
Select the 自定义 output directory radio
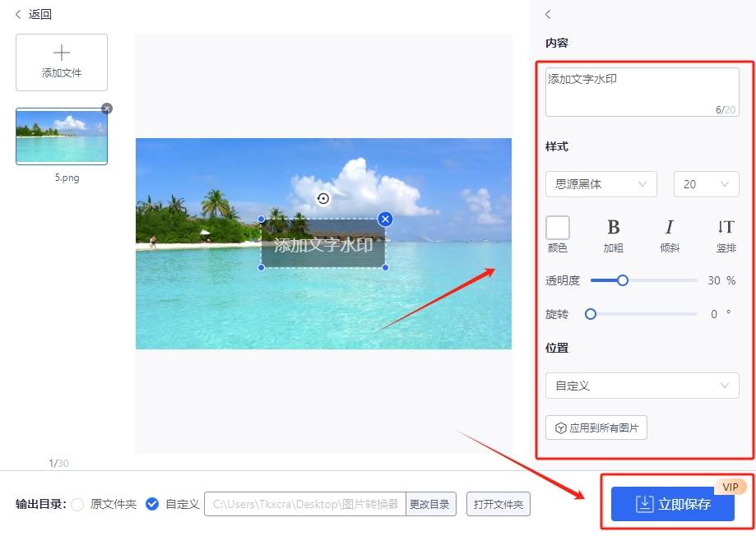pyautogui.click(x=152, y=504)
